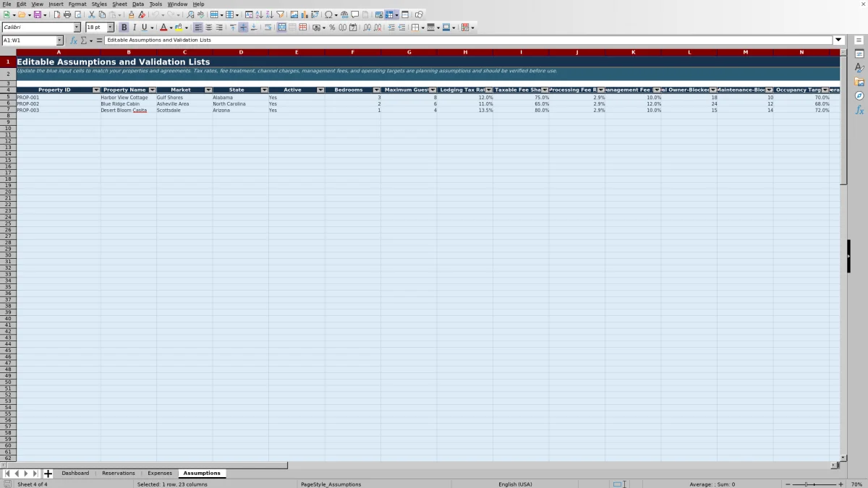Open the File menu

pyautogui.click(x=7, y=4)
